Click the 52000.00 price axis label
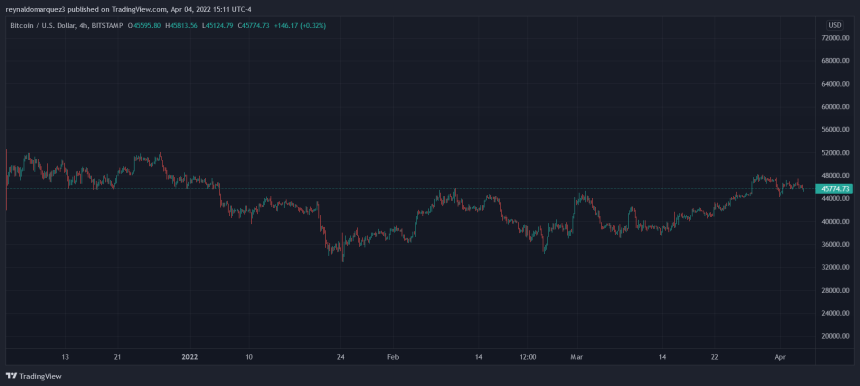The width and height of the screenshot is (860, 386). coord(836,153)
